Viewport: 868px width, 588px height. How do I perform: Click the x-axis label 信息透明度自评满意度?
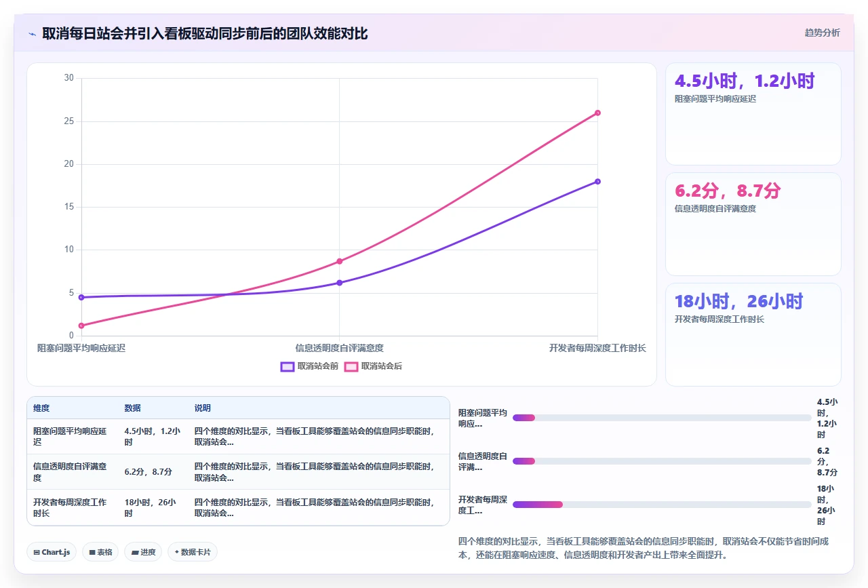pos(339,348)
